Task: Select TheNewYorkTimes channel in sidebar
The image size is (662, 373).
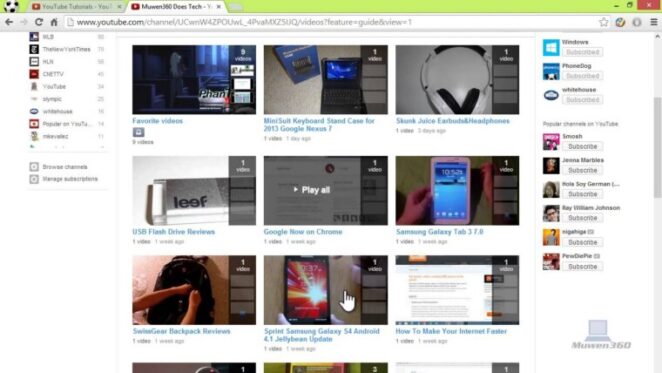Action: (67, 49)
